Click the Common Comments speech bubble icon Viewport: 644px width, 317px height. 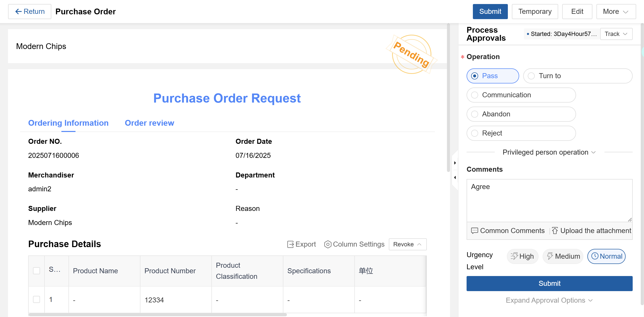click(x=474, y=231)
